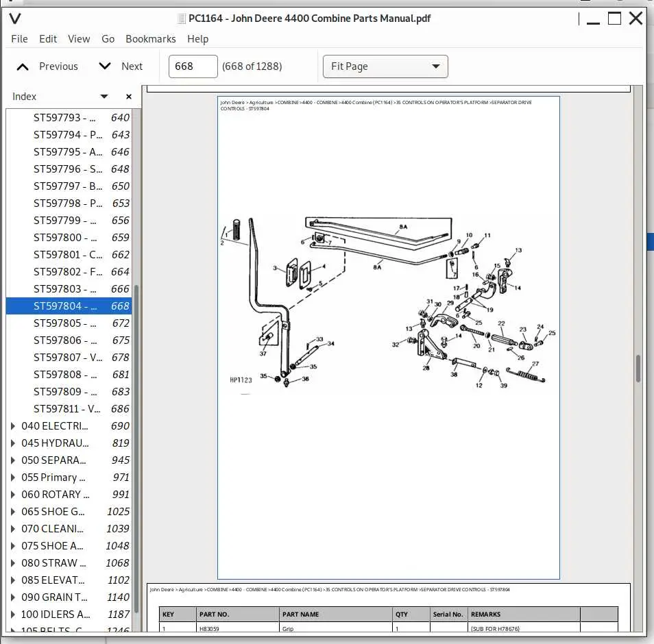The image size is (654, 644).
Task: Click the separator drive controls diagram page
Action: tap(388, 338)
